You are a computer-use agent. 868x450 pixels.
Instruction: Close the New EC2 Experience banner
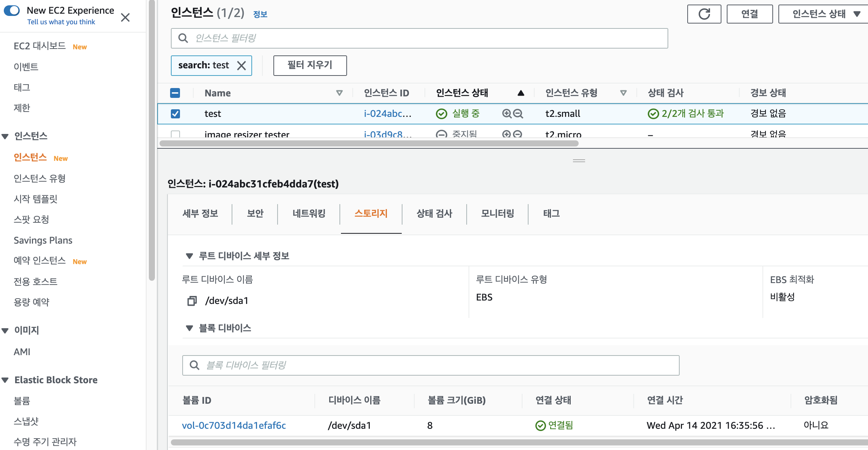[x=125, y=17]
